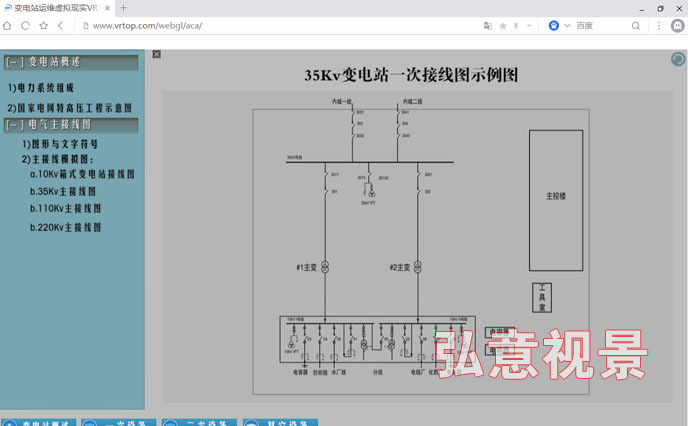The image size is (688, 426).
Task: Open b.35Kv主接线图
Action: pyautogui.click(x=63, y=192)
